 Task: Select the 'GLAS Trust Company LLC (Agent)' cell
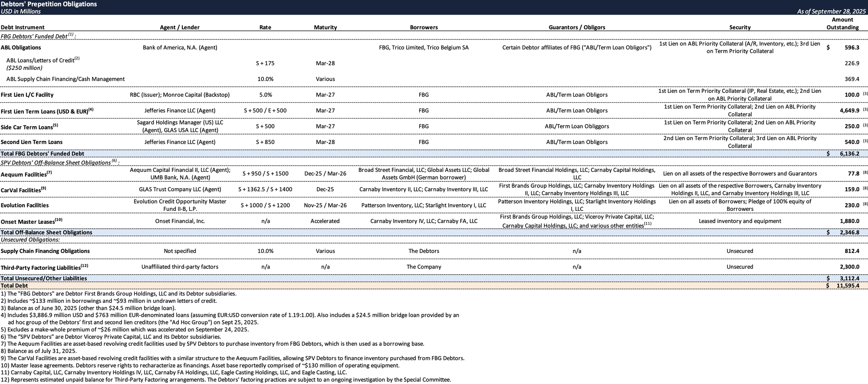click(x=180, y=190)
